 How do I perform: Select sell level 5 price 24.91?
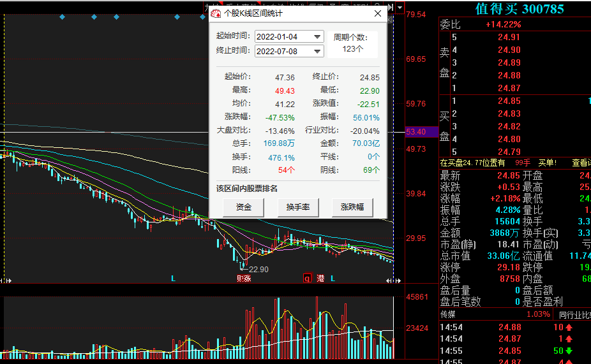click(x=509, y=37)
